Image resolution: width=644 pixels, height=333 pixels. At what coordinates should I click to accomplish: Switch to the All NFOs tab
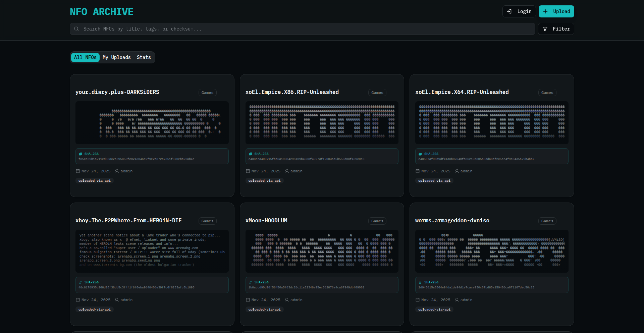pos(85,57)
